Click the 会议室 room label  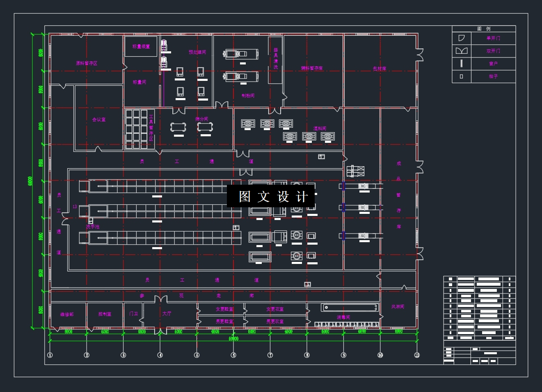click(x=99, y=119)
